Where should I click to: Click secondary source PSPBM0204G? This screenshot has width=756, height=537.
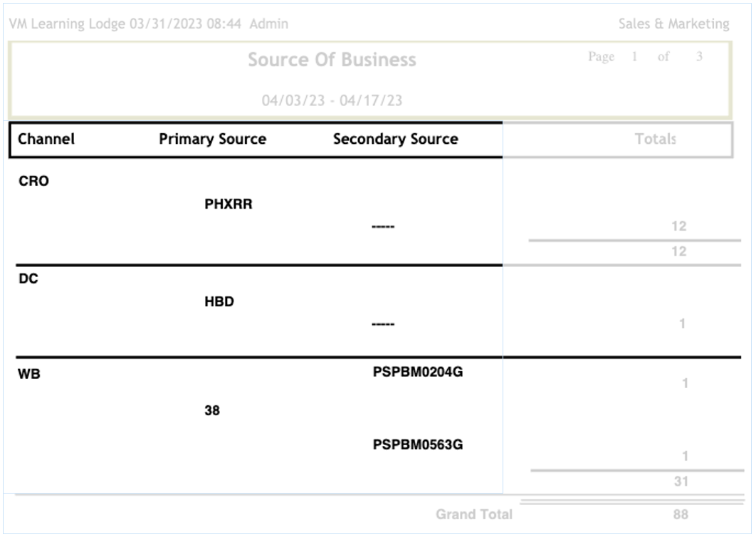[x=418, y=371]
